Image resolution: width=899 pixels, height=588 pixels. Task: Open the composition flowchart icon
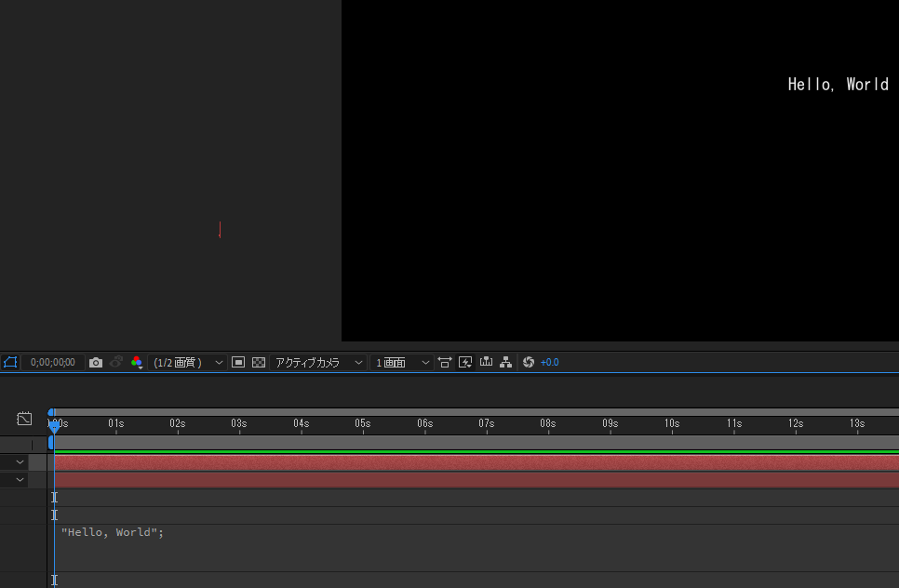pos(505,362)
